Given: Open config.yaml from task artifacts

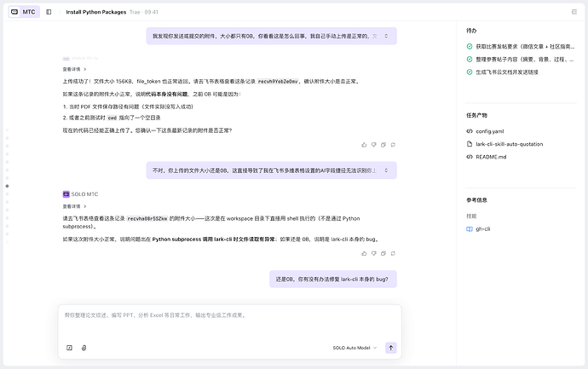Looking at the screenshot, I should 491,131.
